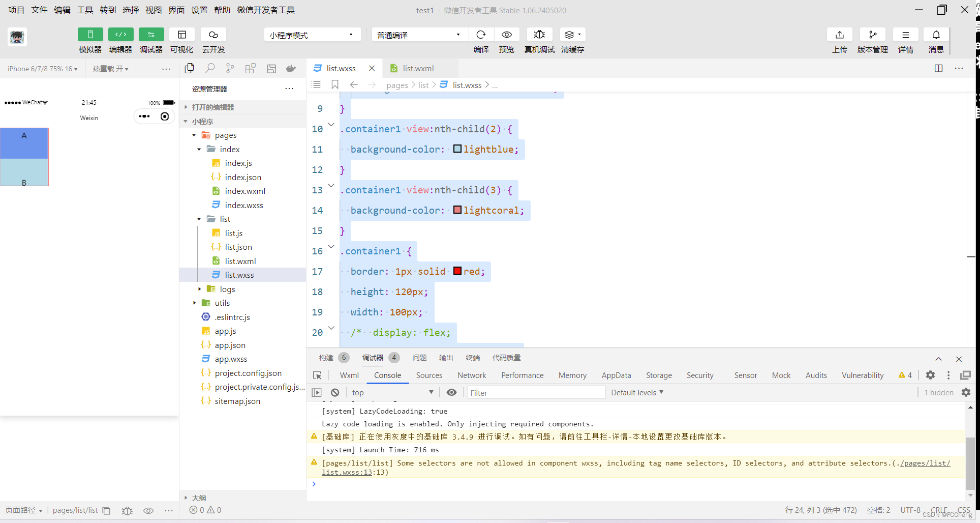Viewport: 980px width, 523px height.
Task: Upload the project via 上传 icon
Action: pos(839,34)
